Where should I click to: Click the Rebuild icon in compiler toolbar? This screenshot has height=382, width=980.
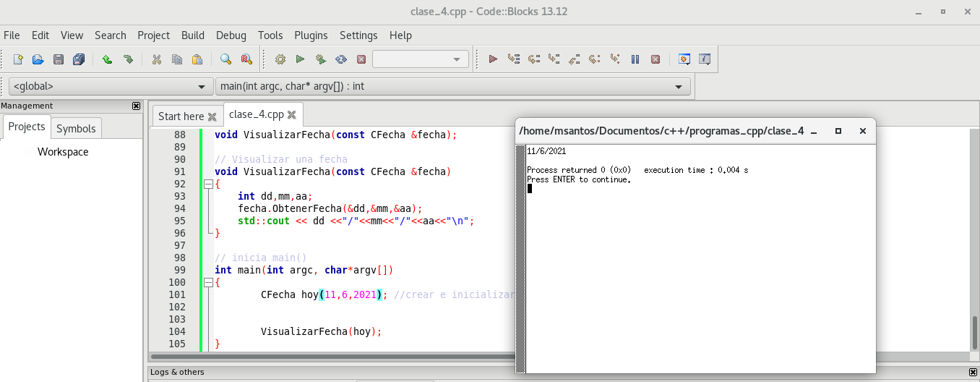[x=340, y=59]
